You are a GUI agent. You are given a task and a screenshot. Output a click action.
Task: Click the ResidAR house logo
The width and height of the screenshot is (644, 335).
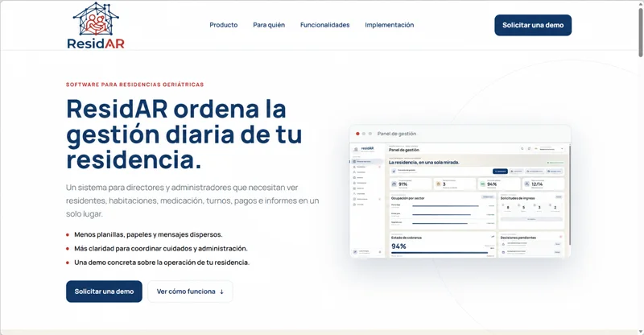(96, 26)
